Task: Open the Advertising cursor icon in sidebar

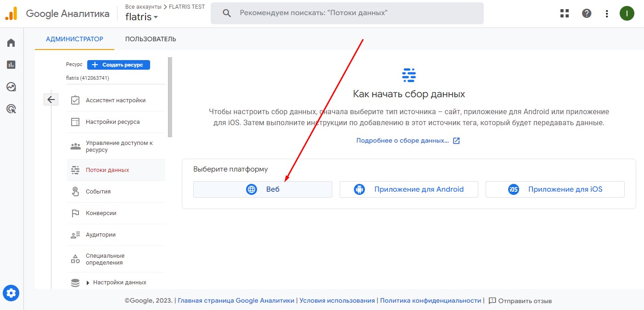Action: [x=11, y=109]
